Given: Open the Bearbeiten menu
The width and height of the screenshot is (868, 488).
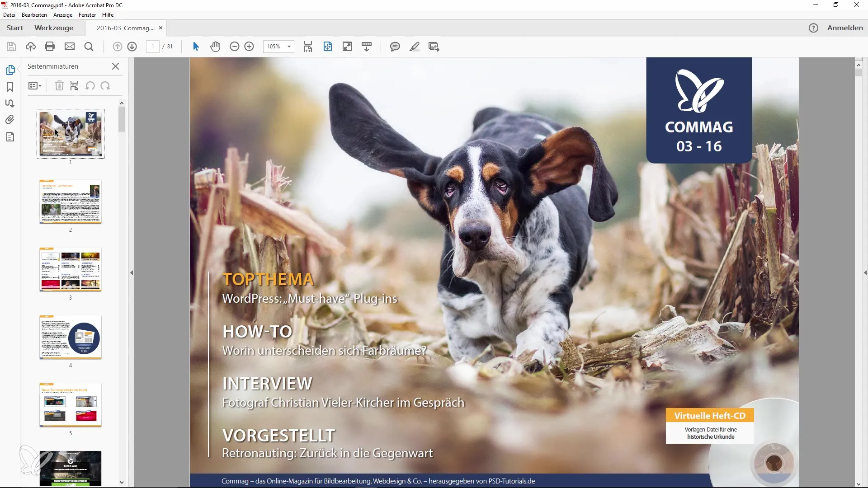Looking at the screenshot, I should click(x=34, y=15).
